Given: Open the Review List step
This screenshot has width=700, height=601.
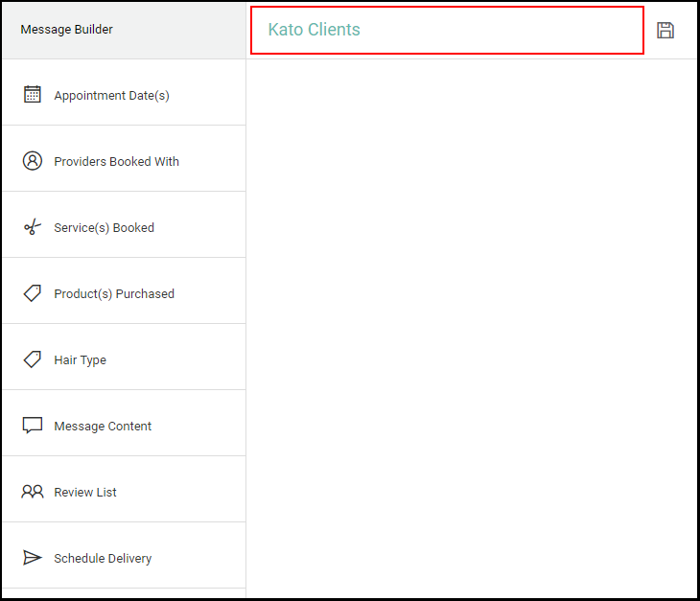Looking at the screenshot, I should coord(124,489).
